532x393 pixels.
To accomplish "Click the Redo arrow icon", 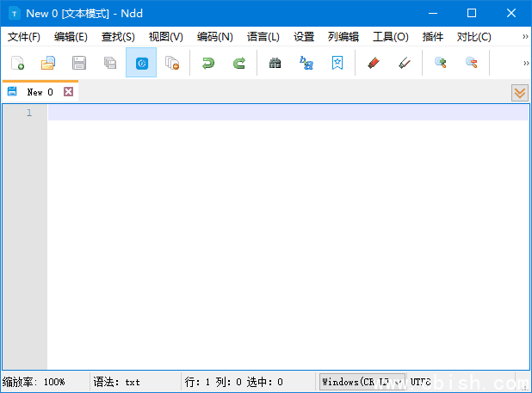I will click(239, 63).
